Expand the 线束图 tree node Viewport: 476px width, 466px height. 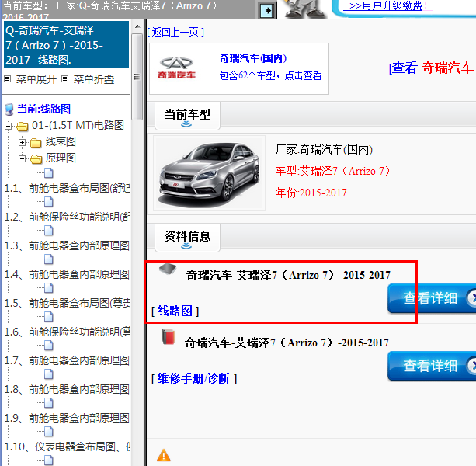22,142
